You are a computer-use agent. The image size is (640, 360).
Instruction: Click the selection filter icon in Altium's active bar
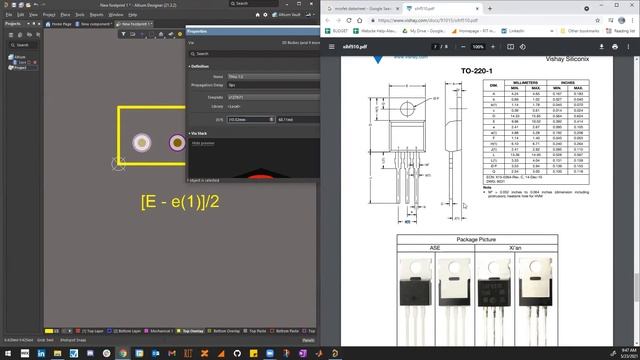[123, 34]
